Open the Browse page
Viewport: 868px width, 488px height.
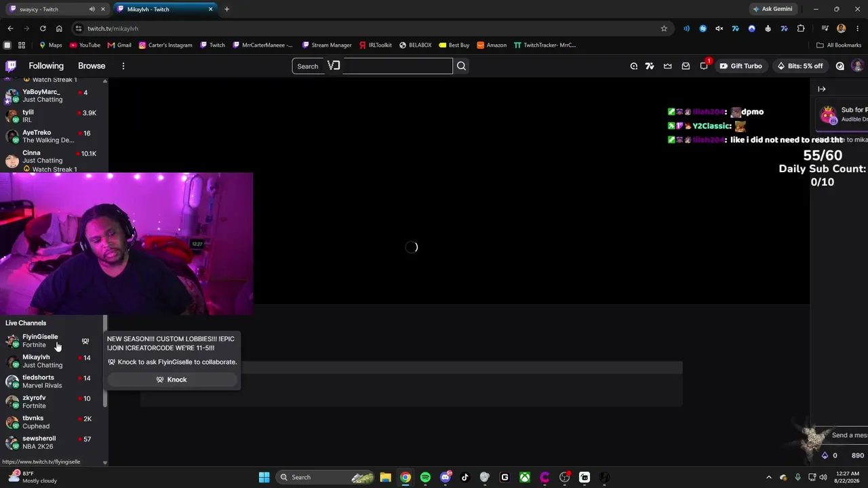click(92, 66)
